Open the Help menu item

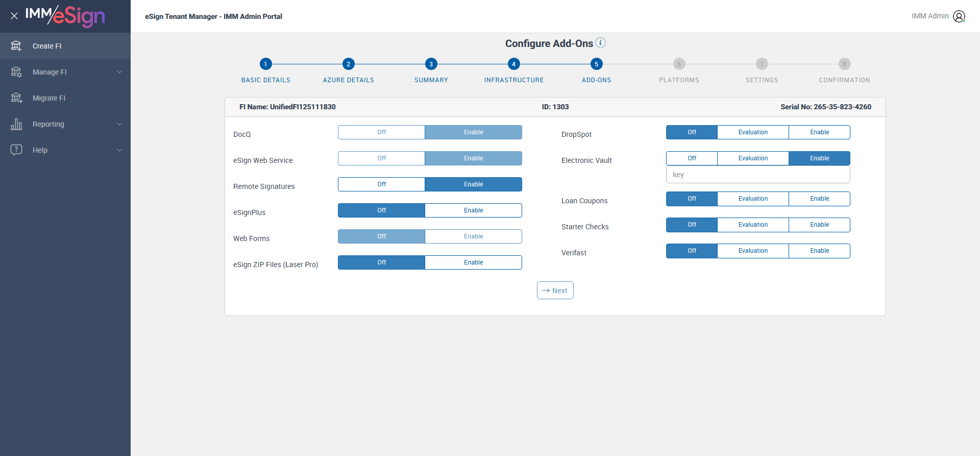point(65,150)
